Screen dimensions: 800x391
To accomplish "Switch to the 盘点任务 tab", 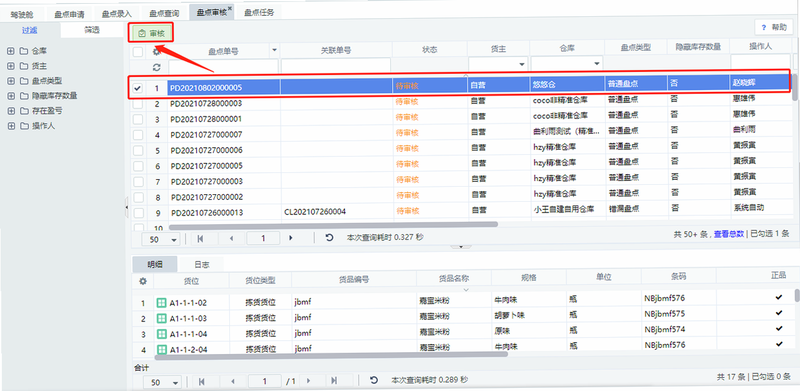I will click(x=259, y=13).
